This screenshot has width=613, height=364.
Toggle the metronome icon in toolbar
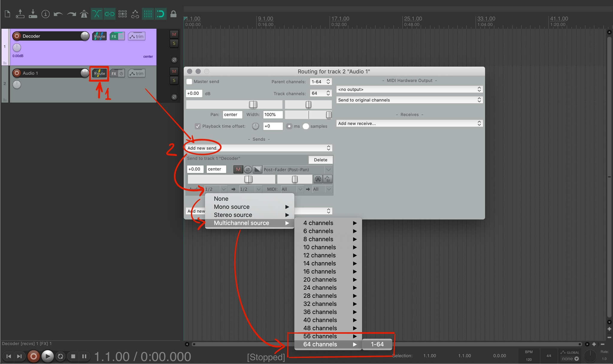(x=84, y=14)
